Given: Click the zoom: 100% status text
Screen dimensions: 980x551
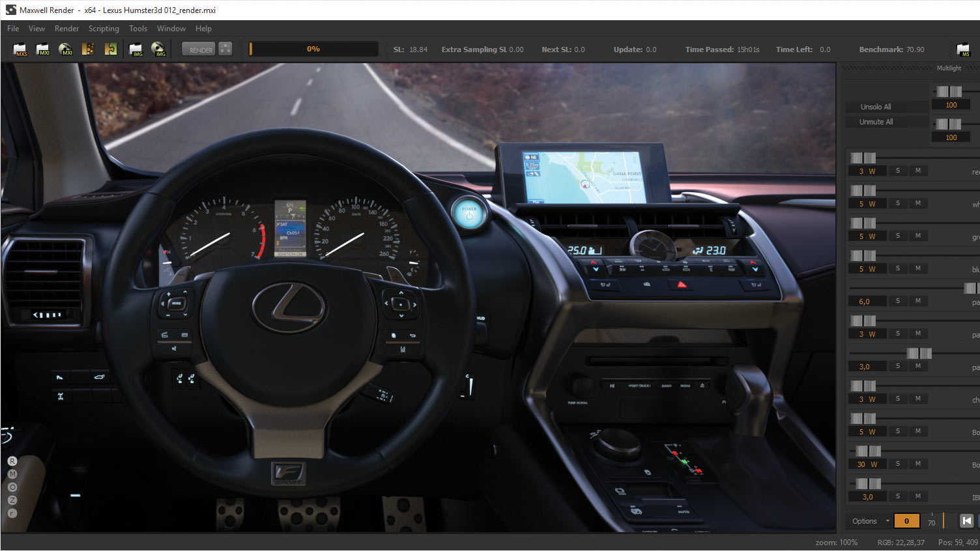Looking at the screenshot, I should pyautogui.click(x=837, y=543).
